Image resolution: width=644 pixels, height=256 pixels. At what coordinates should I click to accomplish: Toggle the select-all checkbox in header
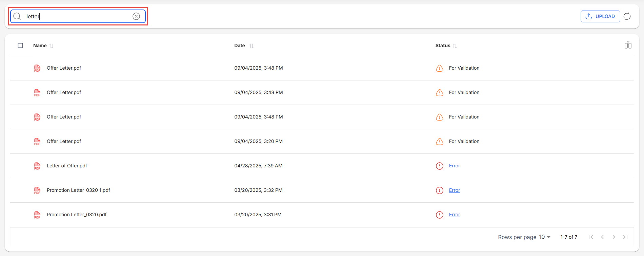coord(20,45)
